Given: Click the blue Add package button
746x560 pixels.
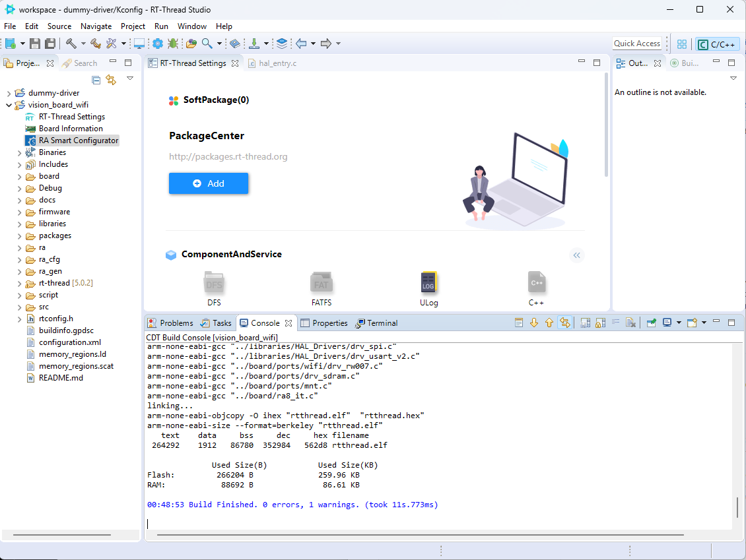Looking at the screenshot, I should tap(209, 183).
